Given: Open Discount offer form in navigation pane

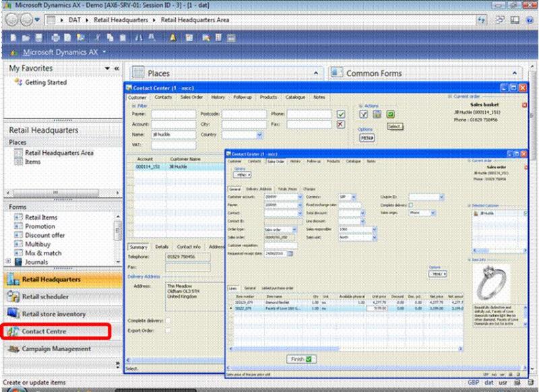Looking at the screenshot, I should point(44,235).
